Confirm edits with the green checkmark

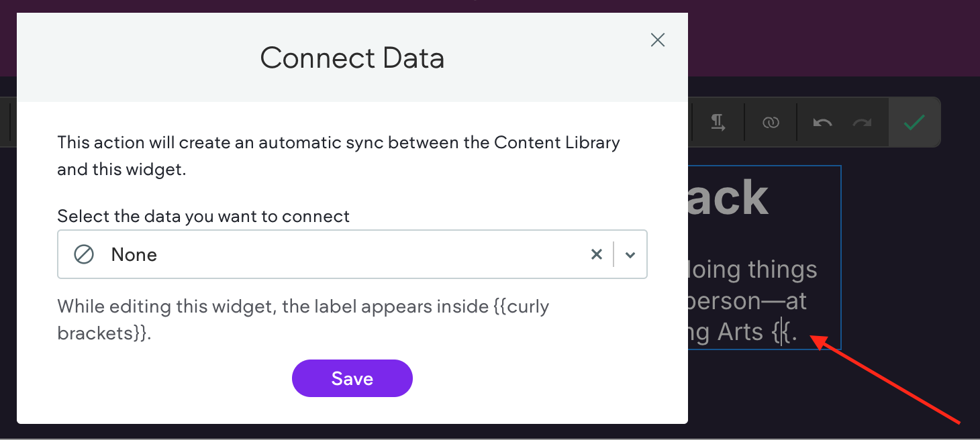click(x=914, y=122)
